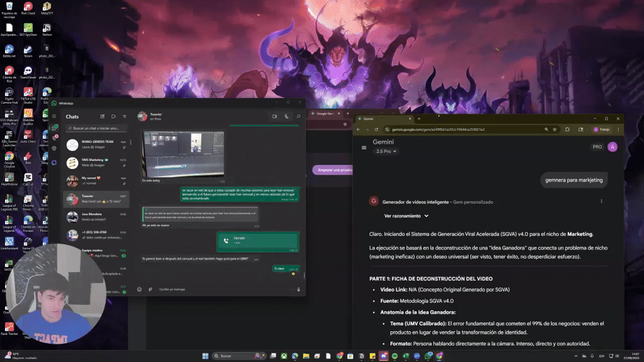Expand Ver razonamiento
Viewport: 644px width, 362px height.
[x=406, y=216]
